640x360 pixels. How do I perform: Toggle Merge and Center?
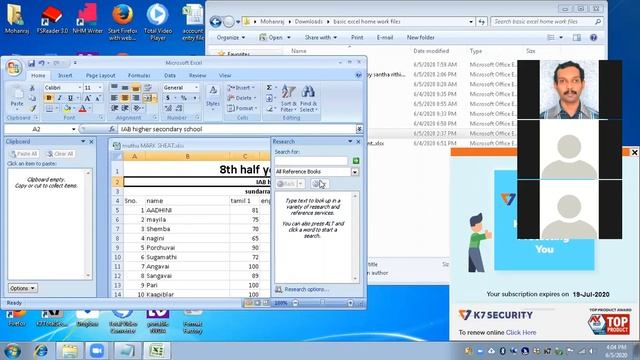point(148,98)
